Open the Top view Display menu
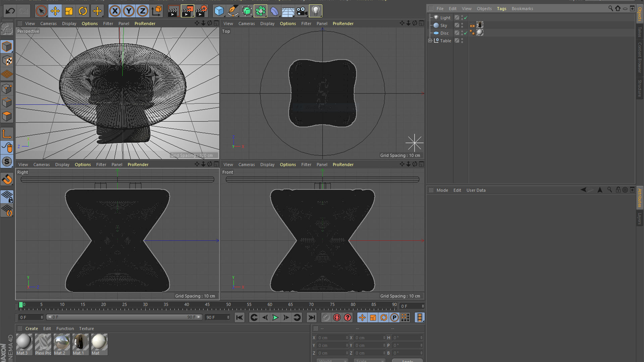 pyautogui.click(x=267, y=23)
